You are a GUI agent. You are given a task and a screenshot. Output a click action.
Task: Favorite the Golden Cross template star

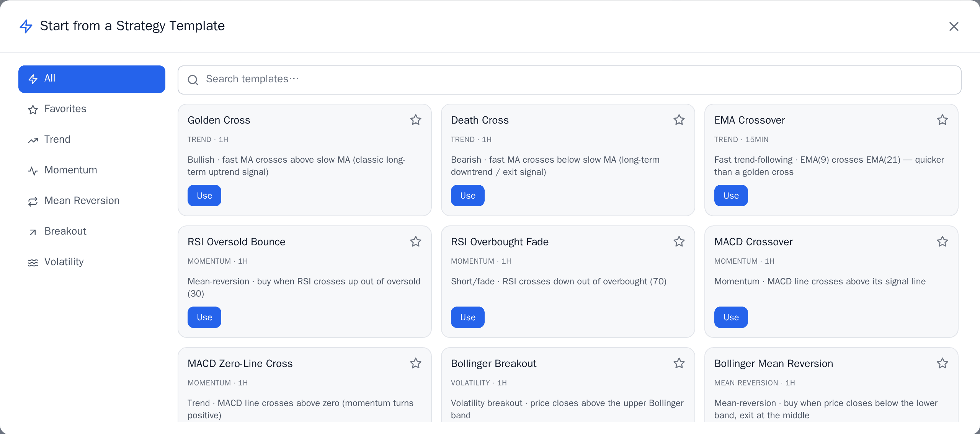[x=416, y=120]
